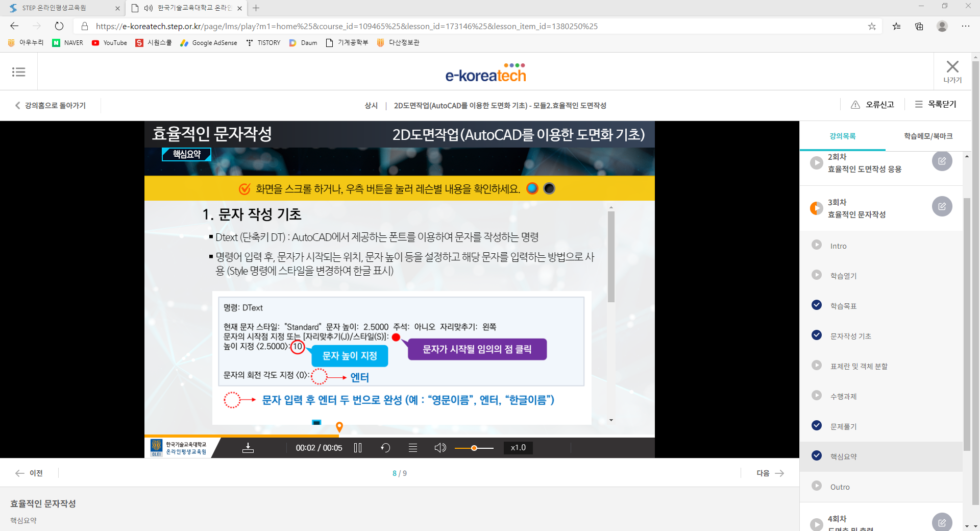Pause the video playback
This screenshot has height=531, width=980.
(x=358, y=448)
